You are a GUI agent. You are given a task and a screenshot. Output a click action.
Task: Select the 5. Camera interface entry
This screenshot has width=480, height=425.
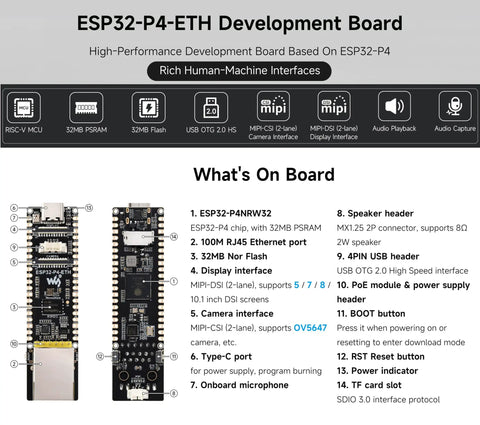point(232,314)
